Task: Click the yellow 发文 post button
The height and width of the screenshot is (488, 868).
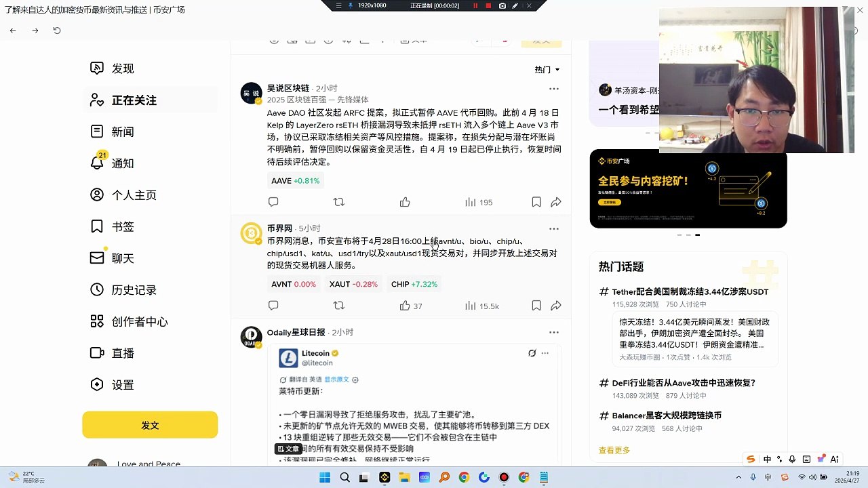Action: 150,425
